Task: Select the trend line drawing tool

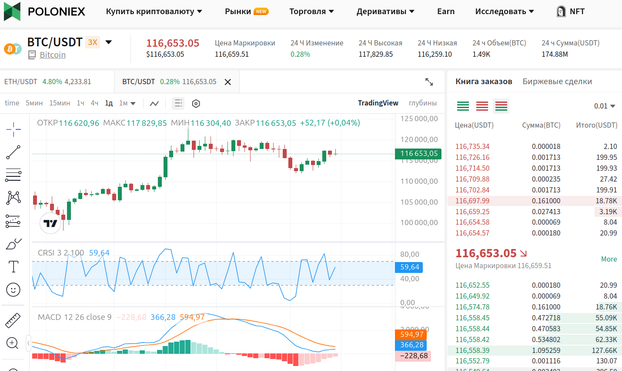Action: (13, 152)
